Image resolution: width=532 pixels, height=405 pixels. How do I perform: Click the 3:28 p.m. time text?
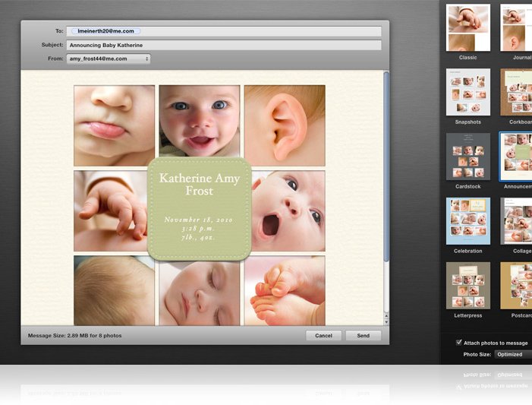coord(198,229)
